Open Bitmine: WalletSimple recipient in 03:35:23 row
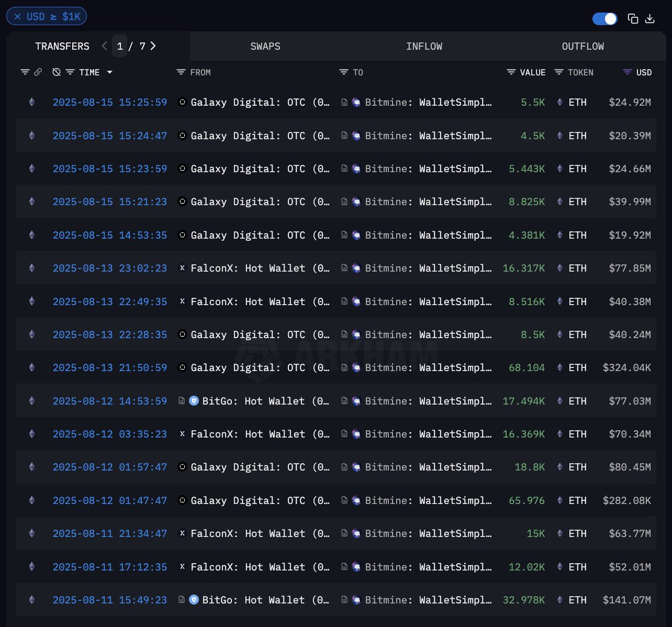Image resolution: width=672 pixels, height=627 pixels. 429,434
